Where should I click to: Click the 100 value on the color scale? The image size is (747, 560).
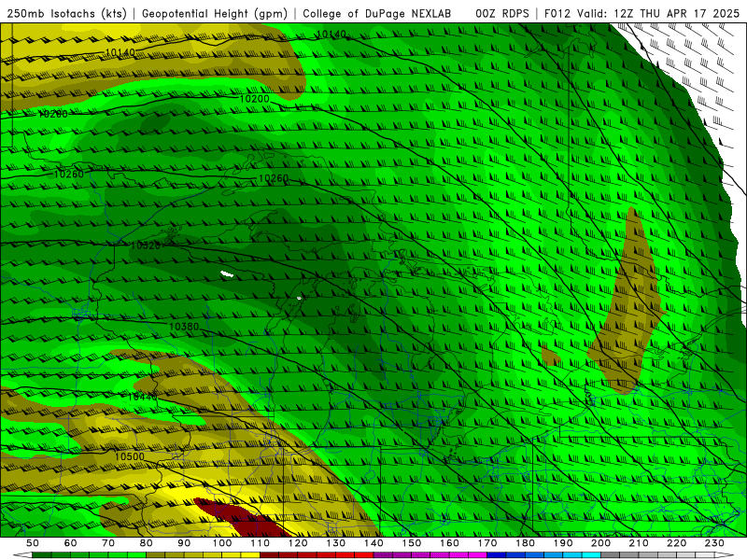(x=222, y=543)
